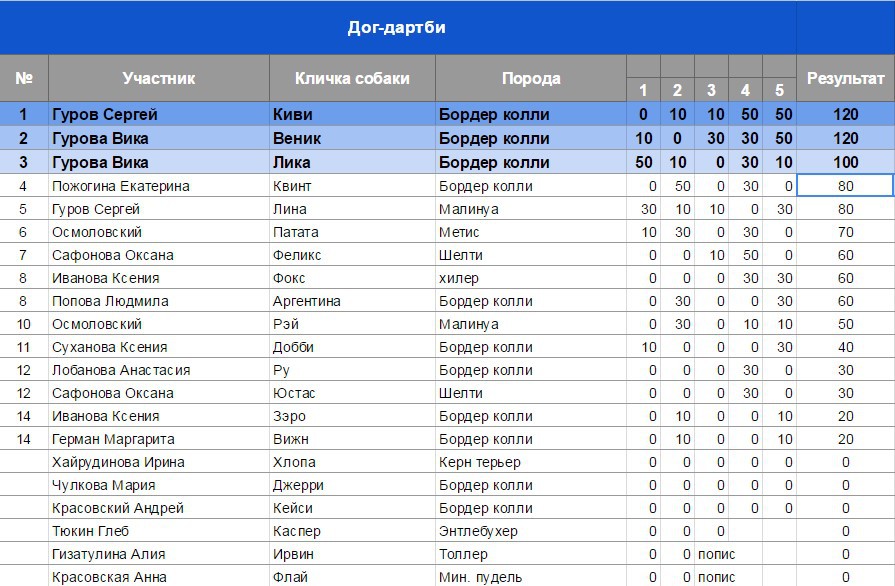Click the Мин. пудель breed cell
The image size is (895, 586).
(531, 576)
